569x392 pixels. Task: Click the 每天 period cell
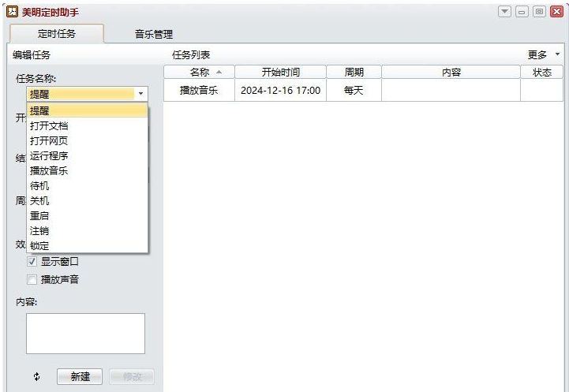(x=354, y=90)
